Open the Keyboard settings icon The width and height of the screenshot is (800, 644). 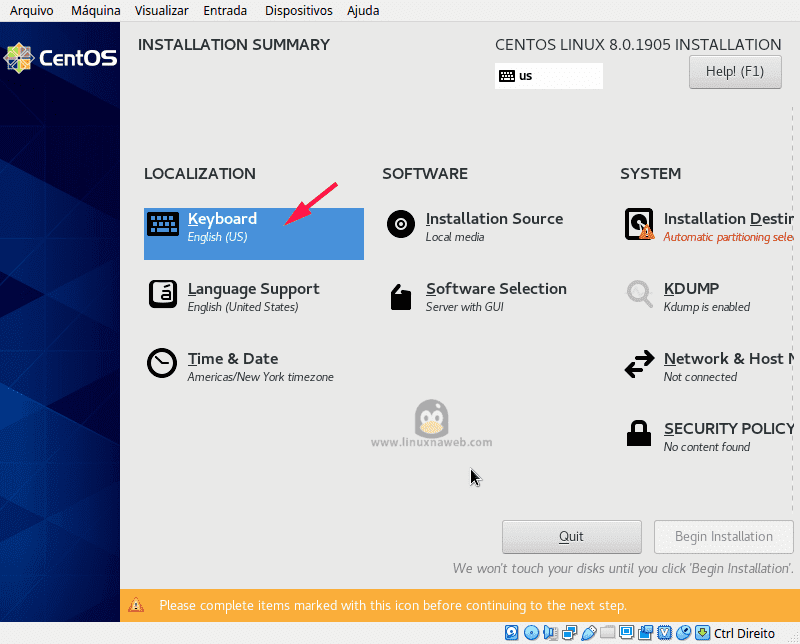coord(163,224)
